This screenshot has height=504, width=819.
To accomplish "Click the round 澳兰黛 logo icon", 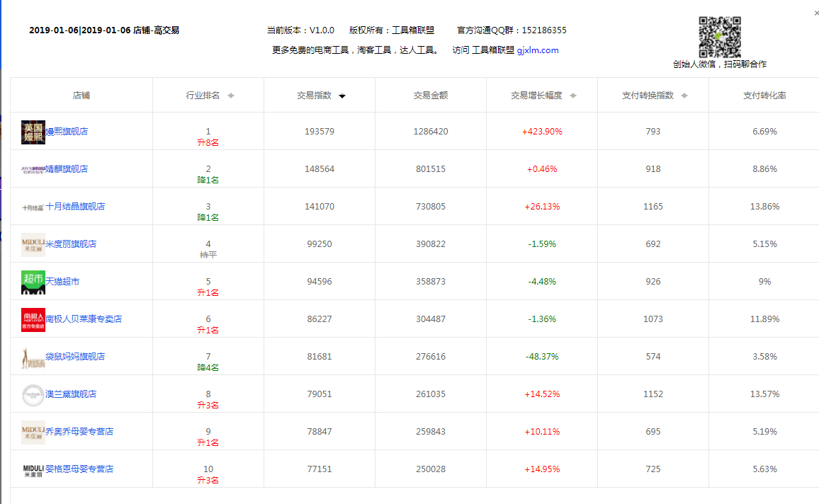I will (33, 395).
